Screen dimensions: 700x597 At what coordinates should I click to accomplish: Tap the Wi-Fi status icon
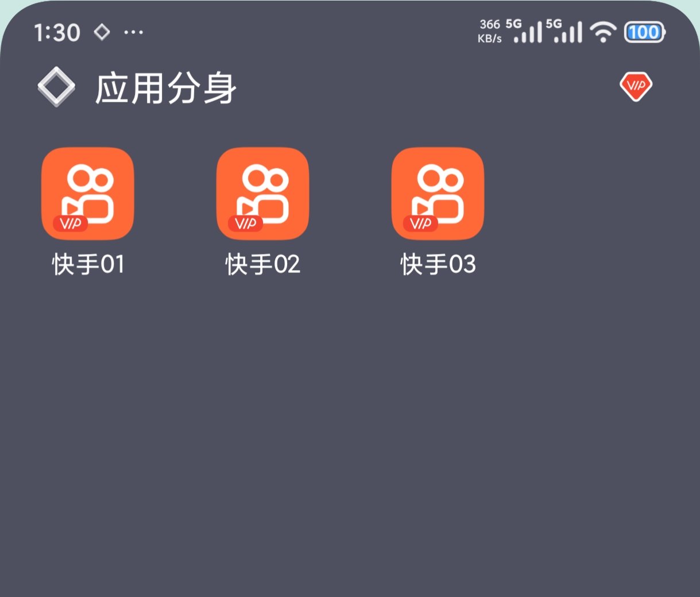coord(603,32)
